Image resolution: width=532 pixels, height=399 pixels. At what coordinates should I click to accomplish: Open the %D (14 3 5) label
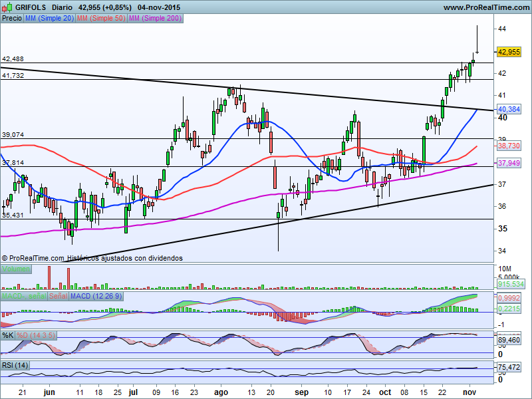click(36, 335)
